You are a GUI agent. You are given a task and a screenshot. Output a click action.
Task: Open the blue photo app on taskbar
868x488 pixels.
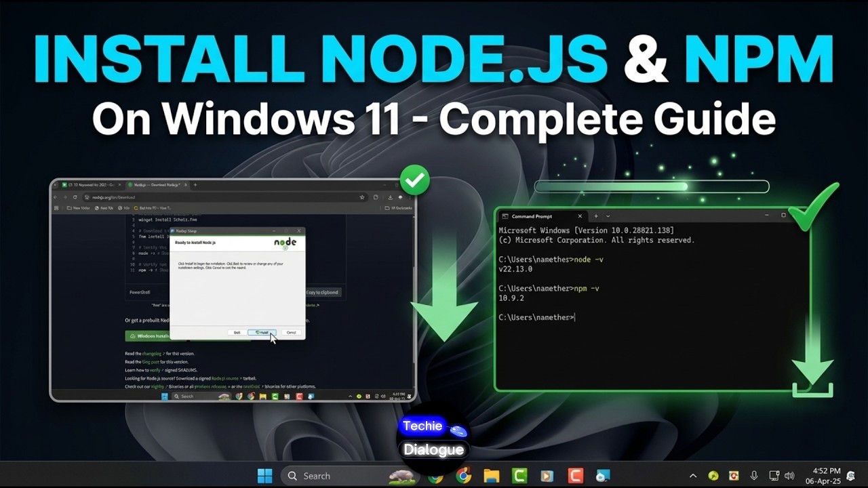click(603, 476)
